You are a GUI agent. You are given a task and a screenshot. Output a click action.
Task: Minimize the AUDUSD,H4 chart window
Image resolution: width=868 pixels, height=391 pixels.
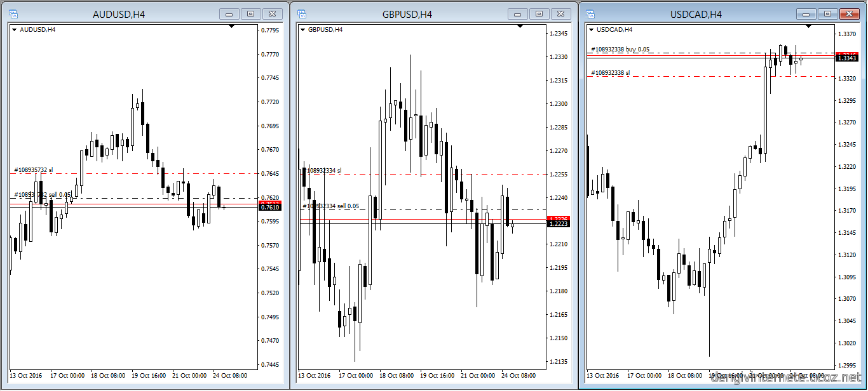(229, 13)
